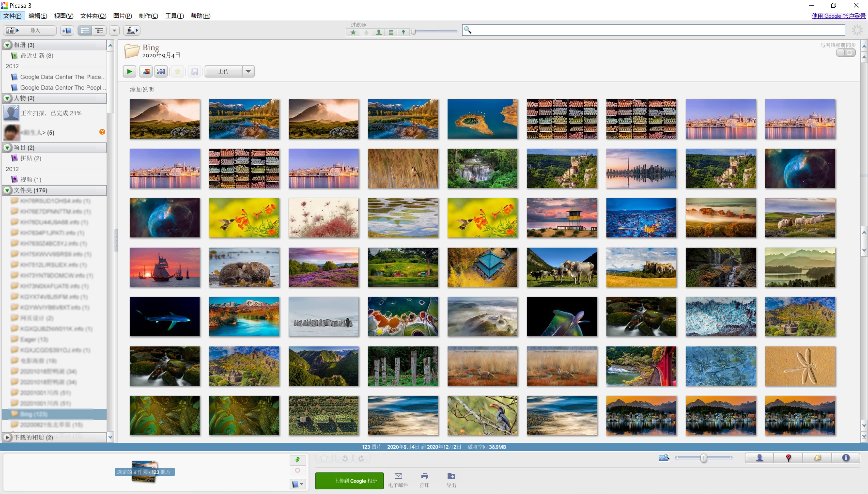
Task: Filter photos containing faces
Action: [x=379, y=32]
